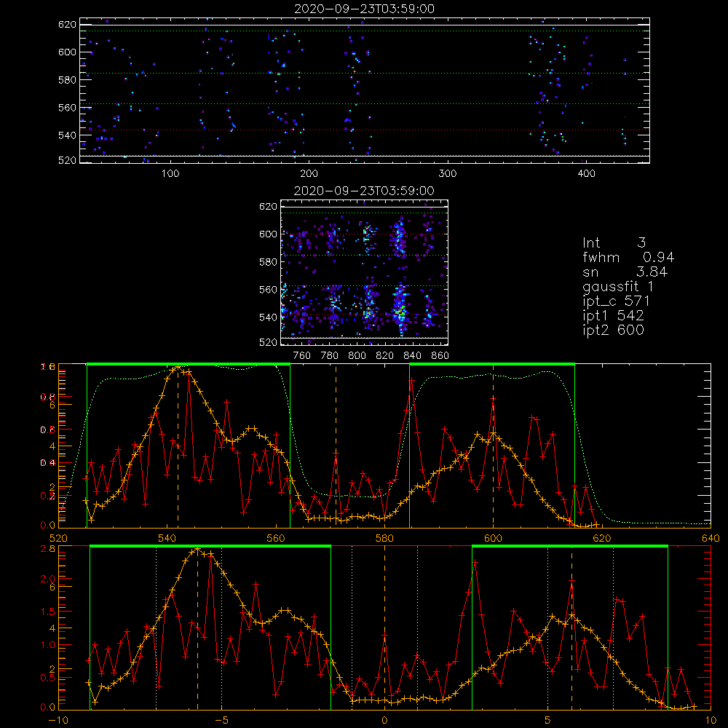The image size is (728, 728).
Task: Click x-axis label 760 on middle plot
Action: tap(302, 356)
